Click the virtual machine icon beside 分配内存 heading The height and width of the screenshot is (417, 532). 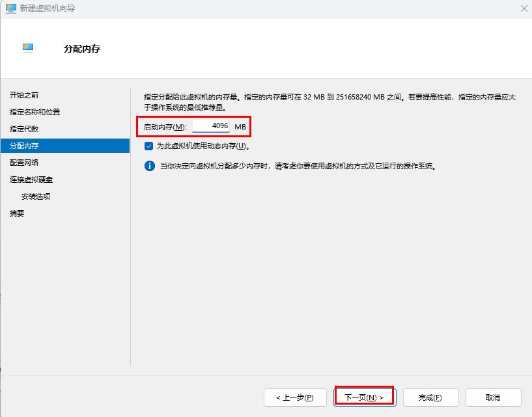point(28,47)
